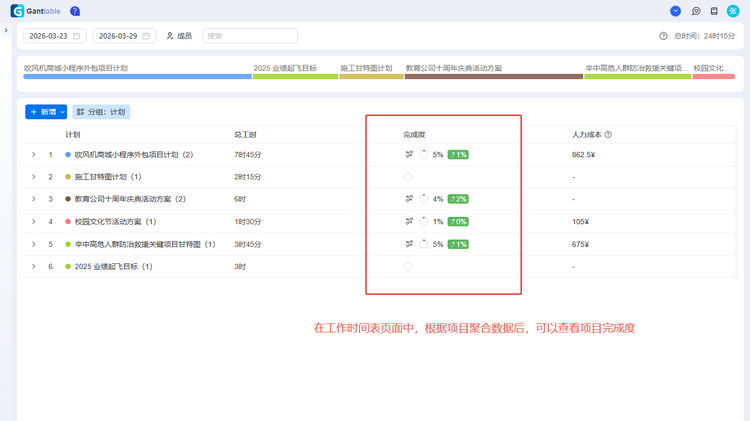The image size is (750, 421).
Task: Select plan name 施工甘特图计划 (1)
Action: [x=108, y=177]
